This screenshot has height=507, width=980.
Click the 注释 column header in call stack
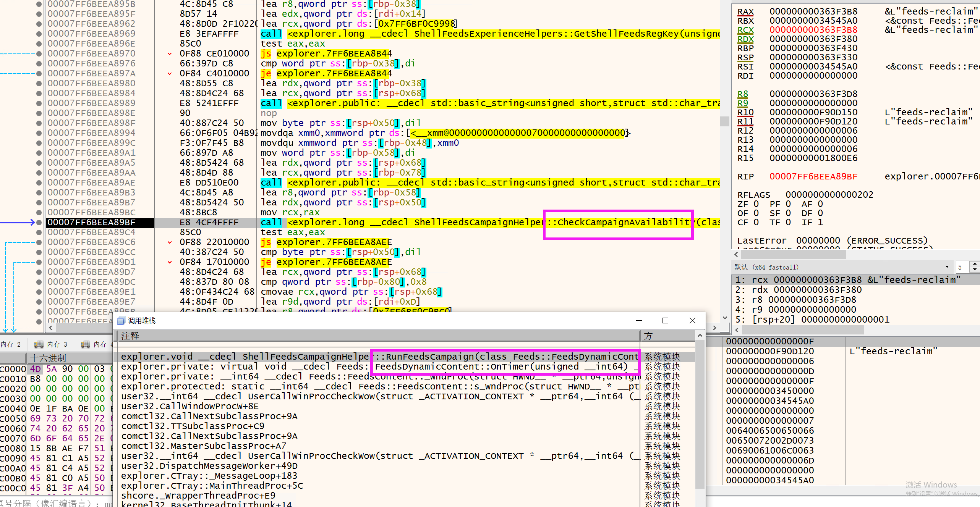pos(130,336)
